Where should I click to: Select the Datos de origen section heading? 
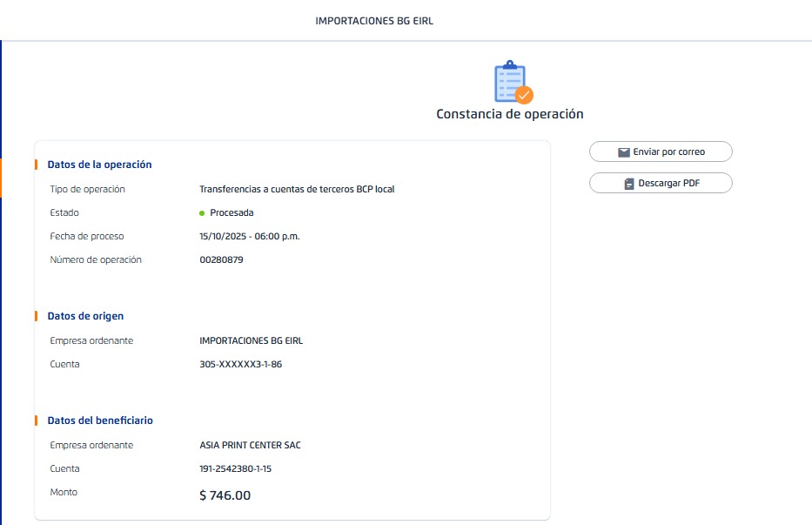[x=85, y=316]
